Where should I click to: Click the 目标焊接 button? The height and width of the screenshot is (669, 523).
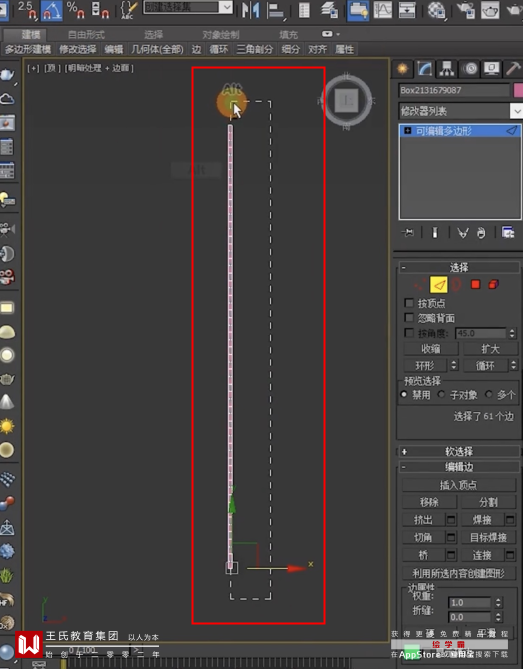488,537
